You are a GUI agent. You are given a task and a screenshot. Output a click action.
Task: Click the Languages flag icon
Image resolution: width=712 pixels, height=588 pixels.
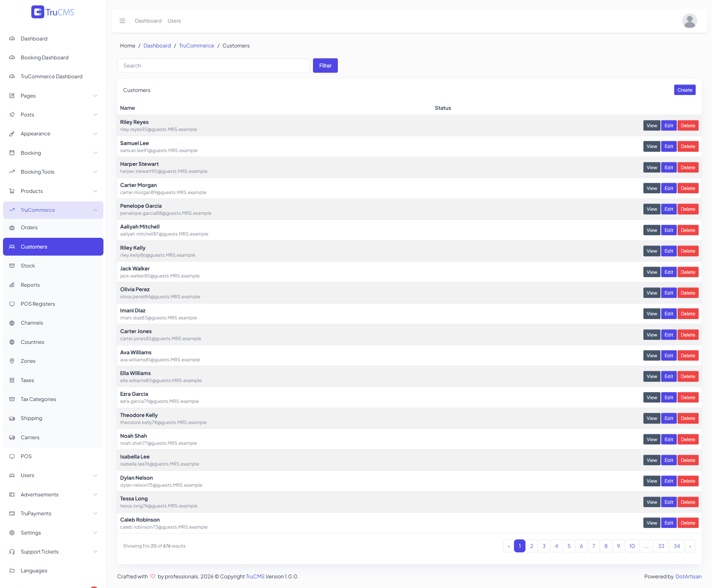(12, 571)
